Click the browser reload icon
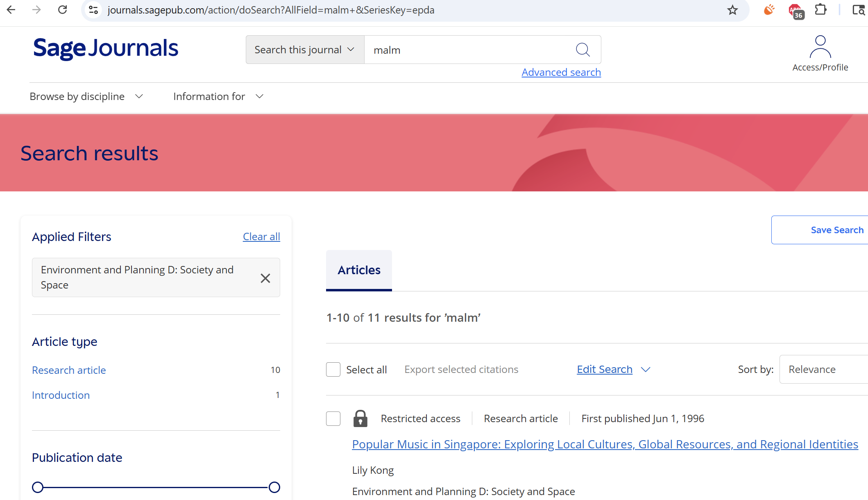Viewport: 868px width, 500px height. point(63,10)
